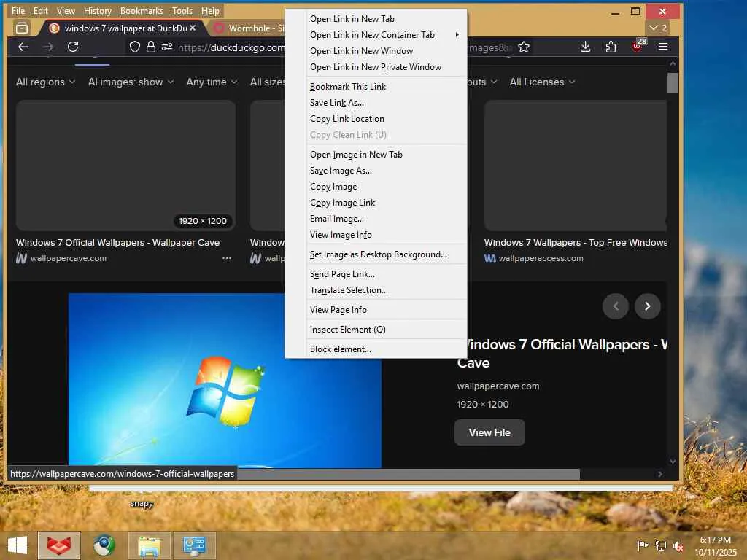
Task: Select Send Page Link... entry
Action: point(387,274)
